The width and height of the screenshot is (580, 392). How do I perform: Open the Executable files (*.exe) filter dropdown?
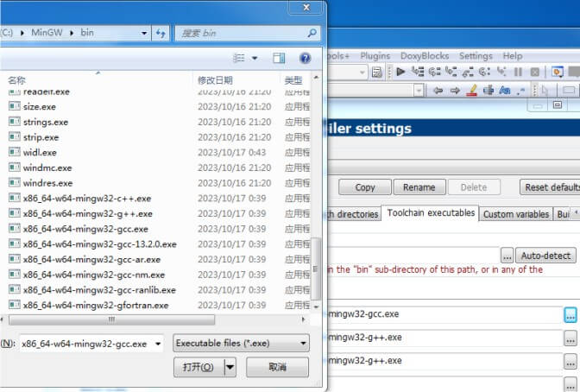303,344
